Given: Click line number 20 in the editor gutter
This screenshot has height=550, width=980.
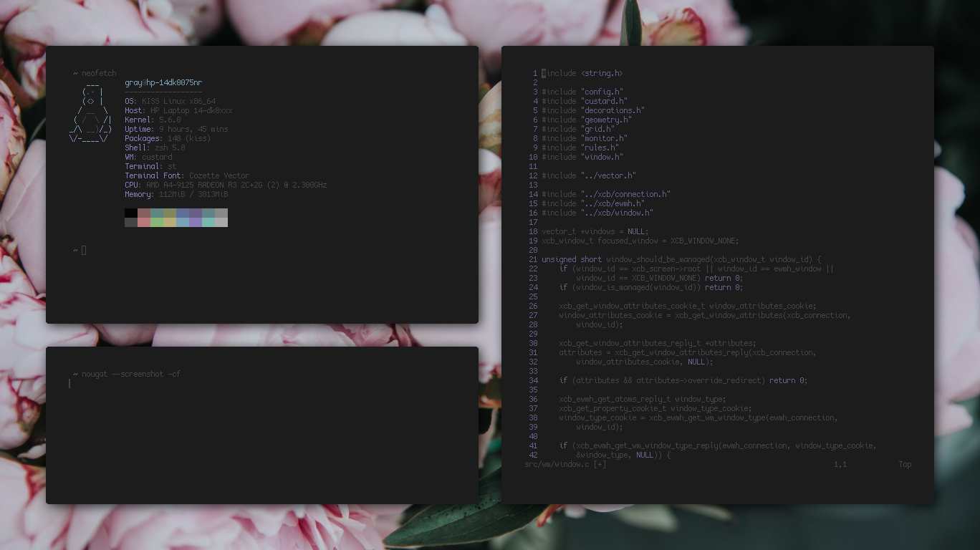Looking at the screenshot, I should [533, 250].
